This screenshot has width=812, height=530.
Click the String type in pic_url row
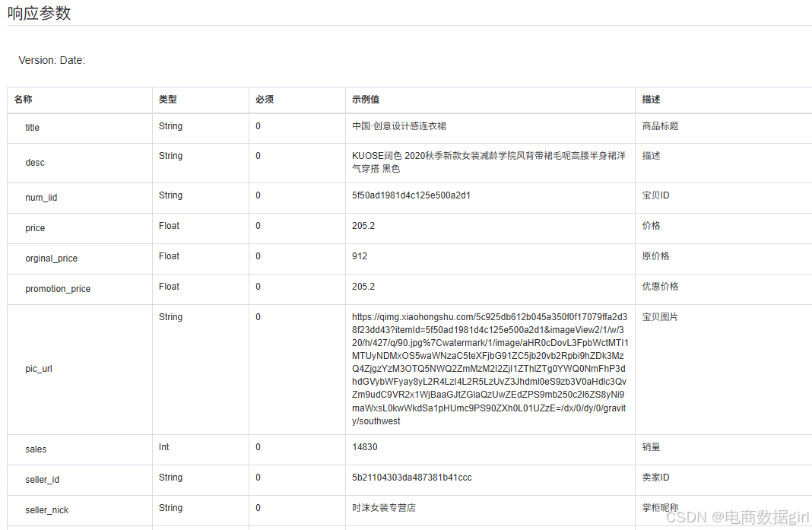170,316
